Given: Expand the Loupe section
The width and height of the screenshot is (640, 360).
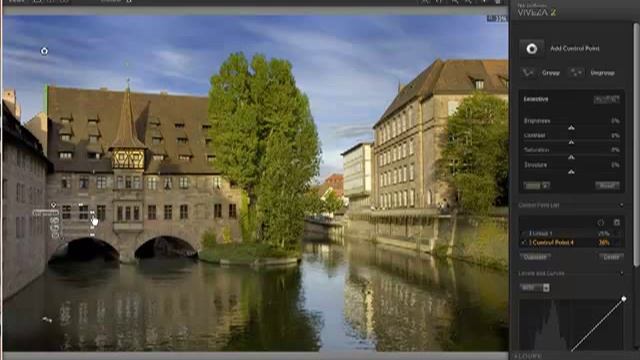Looking at the screenshot, I should (x=529, y=356).
